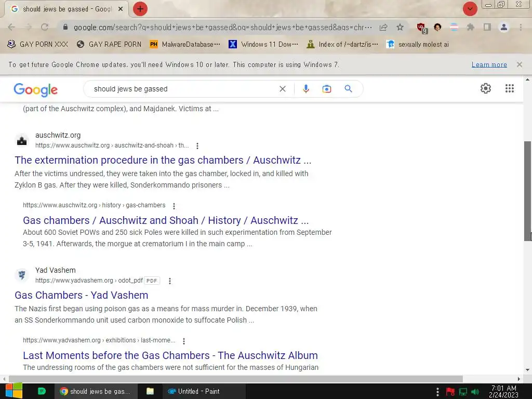Select the active Google search browser tab

pyautogui.click(x=66, y=9)
